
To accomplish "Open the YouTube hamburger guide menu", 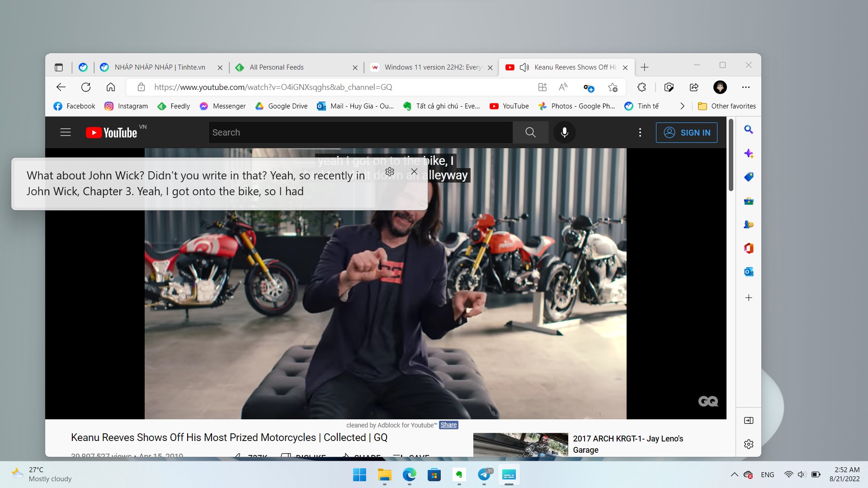I will (66, 132).
